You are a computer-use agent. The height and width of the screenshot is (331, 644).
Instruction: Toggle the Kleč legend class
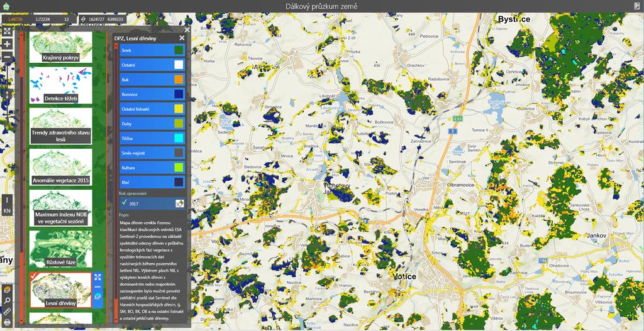coord(152,182)
